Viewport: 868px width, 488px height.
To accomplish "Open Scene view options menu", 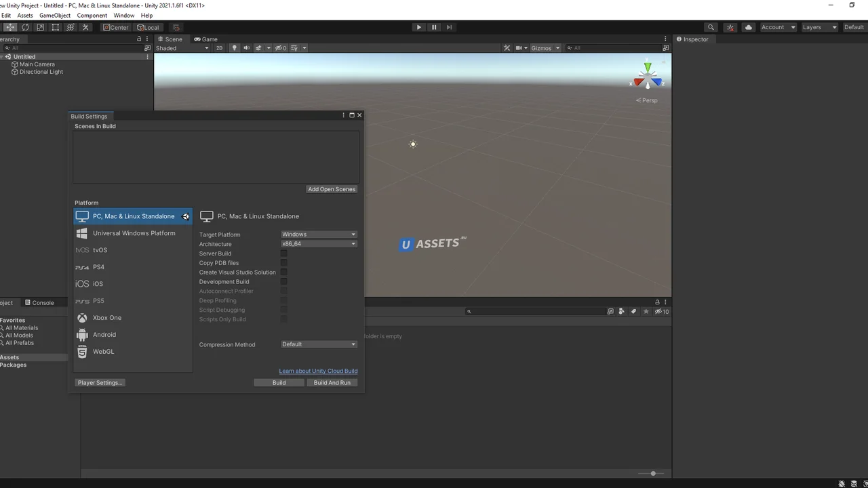I will [665, 39].
